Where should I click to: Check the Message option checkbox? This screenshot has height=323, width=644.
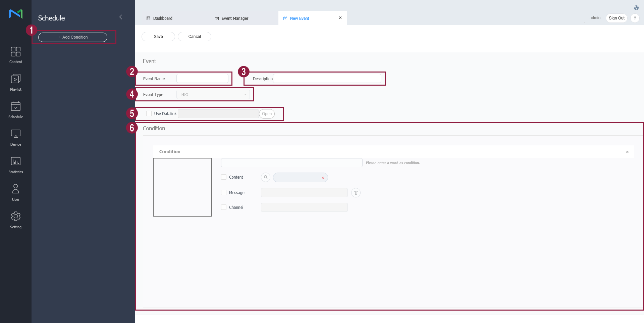coord(224,192)
